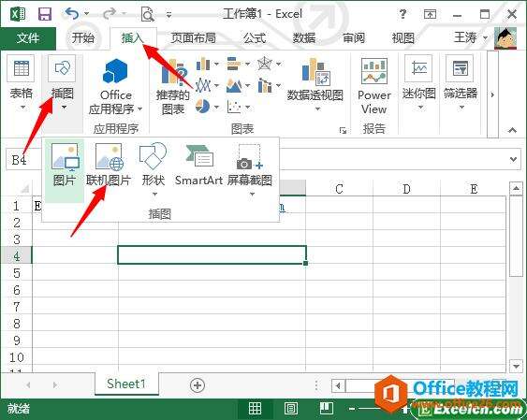Switch to Page Break Preview view
527x420 pixels.
click(326, 409)
